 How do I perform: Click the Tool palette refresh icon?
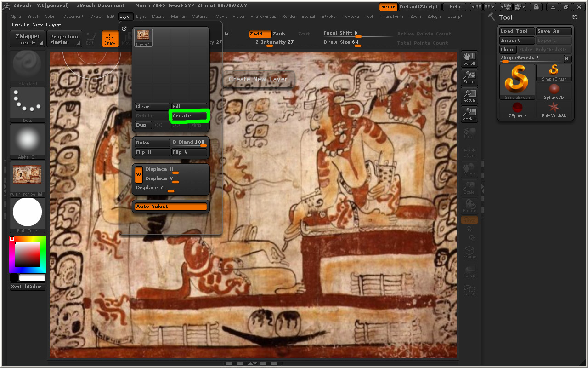pos(575,17)
